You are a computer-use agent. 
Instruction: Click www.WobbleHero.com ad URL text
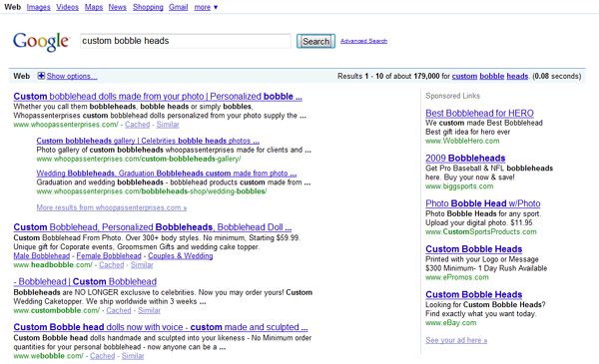click(462, 141)
